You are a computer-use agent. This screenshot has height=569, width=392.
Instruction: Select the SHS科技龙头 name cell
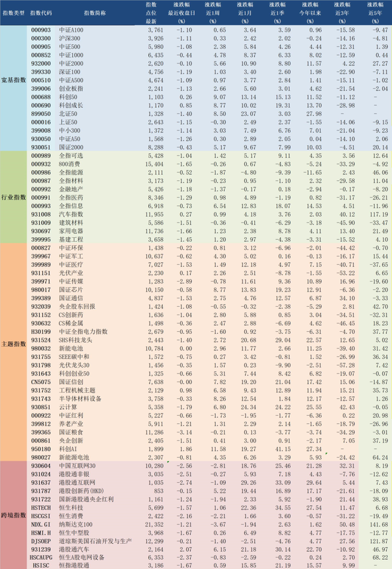(x=75, y=340)
